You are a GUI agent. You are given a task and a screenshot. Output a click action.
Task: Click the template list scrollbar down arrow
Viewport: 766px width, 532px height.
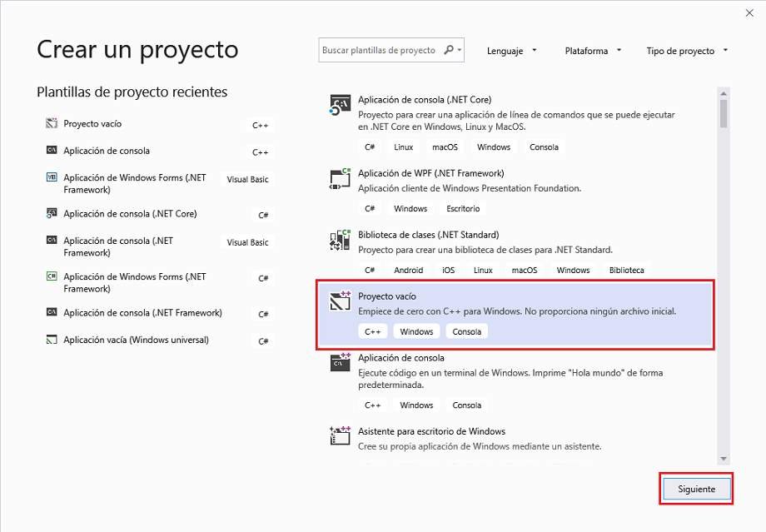click(x=724, y=458)
